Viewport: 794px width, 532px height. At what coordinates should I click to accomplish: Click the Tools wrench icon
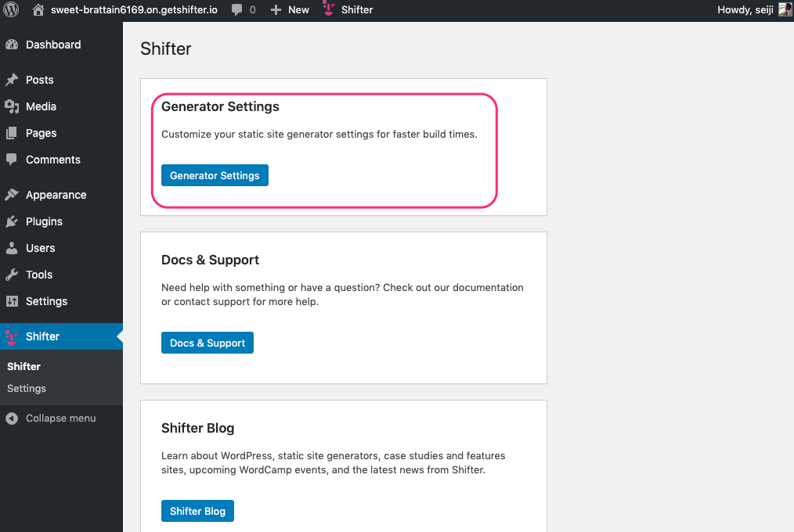pyautogui.click(x=12, y=275)
